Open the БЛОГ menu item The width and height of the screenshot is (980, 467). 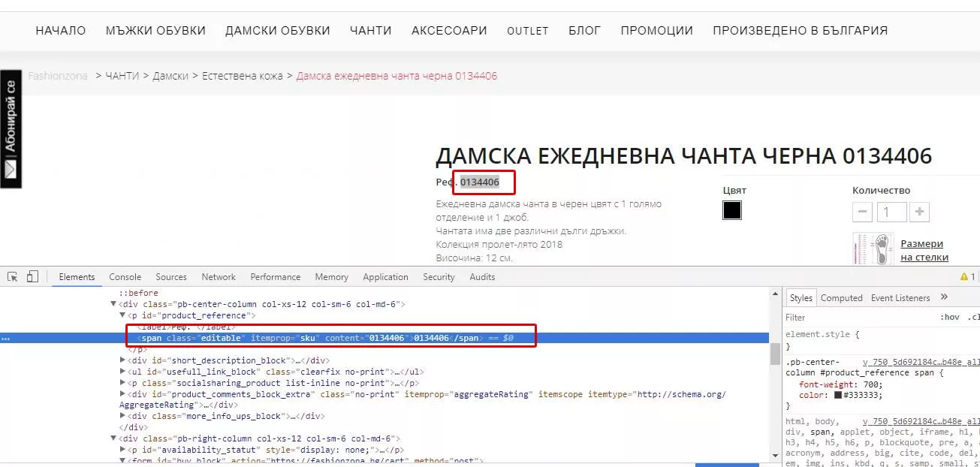click(584, 31)
